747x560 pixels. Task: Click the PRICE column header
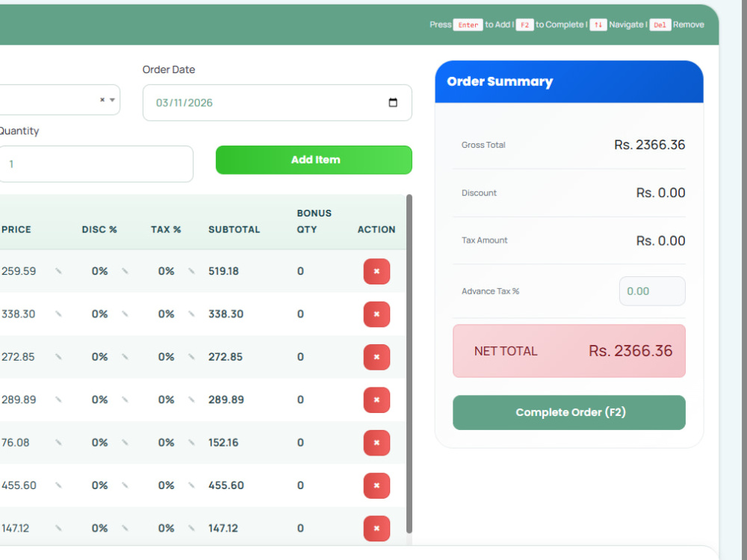pos(16,229)
